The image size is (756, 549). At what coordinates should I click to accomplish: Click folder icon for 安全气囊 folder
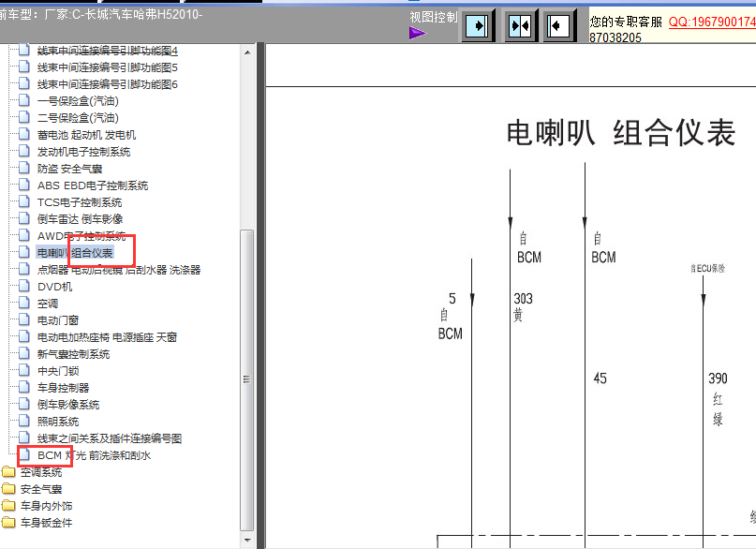(8, 489)
